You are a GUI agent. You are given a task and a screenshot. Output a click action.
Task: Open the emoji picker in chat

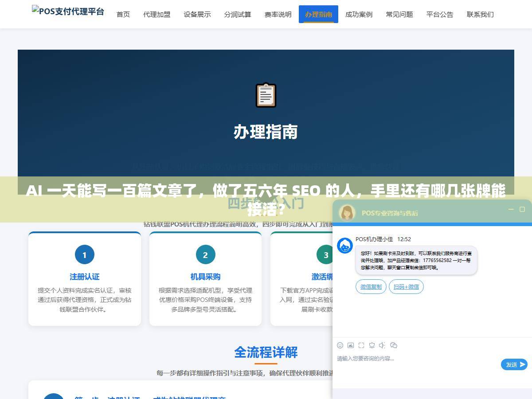(x=340, y=345)
